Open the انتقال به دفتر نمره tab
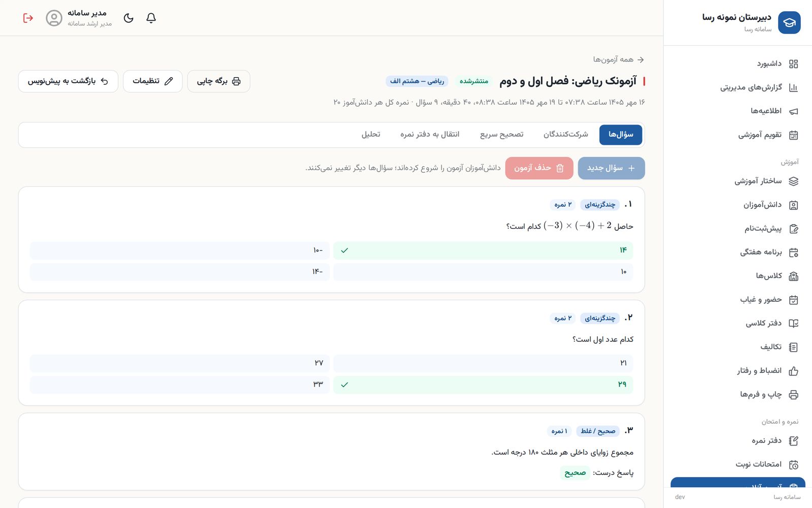The width and height of the screenshot is (812, 508). 429,135
